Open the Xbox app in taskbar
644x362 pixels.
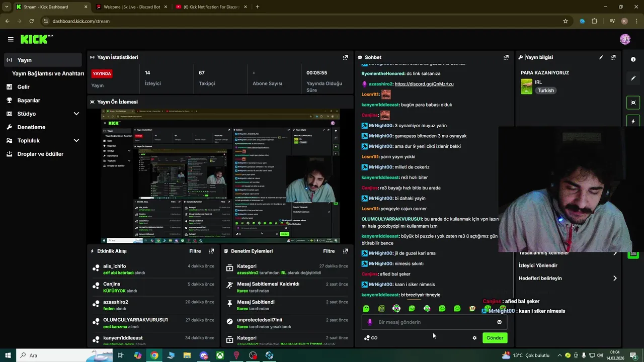click(x=220, y=355)
